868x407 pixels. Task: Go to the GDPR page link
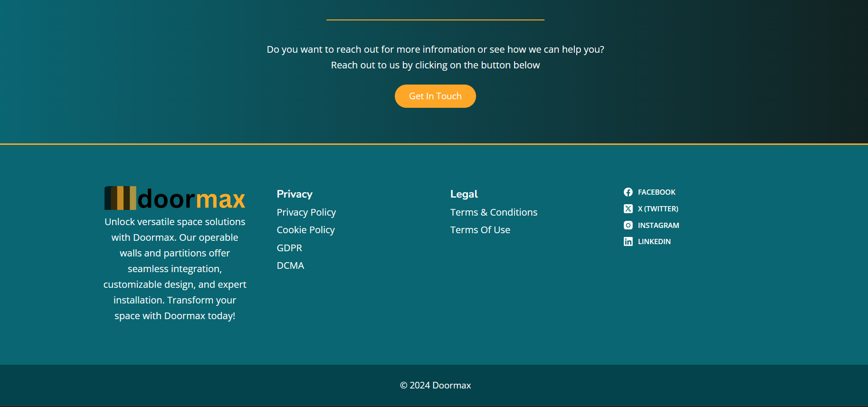pos(289,248)
